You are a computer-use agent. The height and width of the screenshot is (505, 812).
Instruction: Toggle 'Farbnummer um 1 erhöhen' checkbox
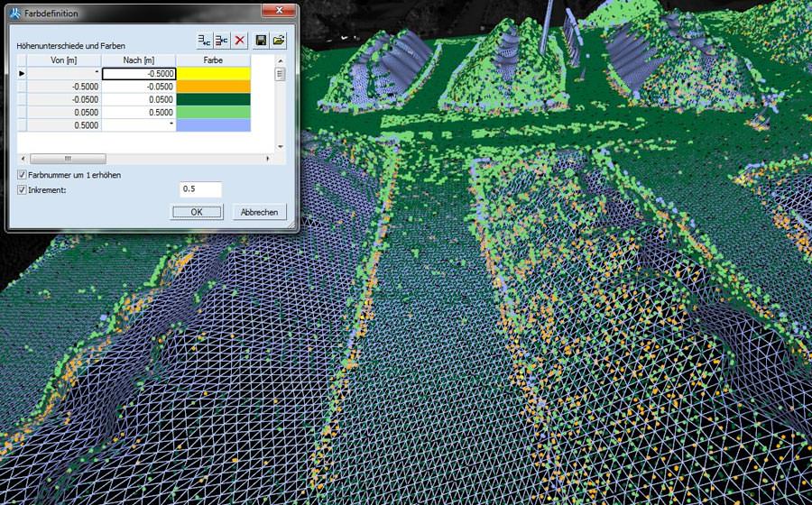click(x=22, y=175)
